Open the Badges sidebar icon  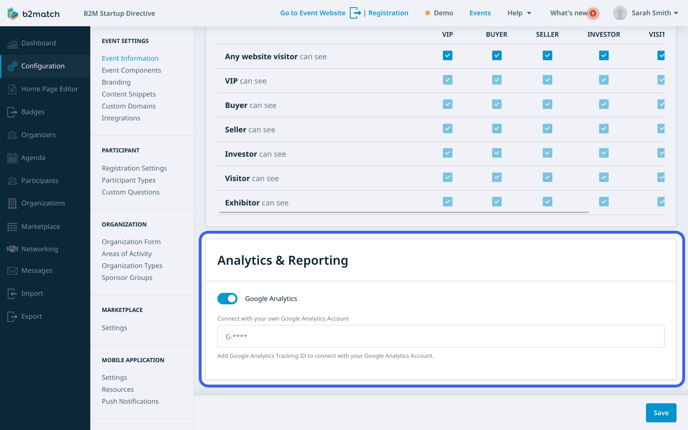tap(12, 112)
